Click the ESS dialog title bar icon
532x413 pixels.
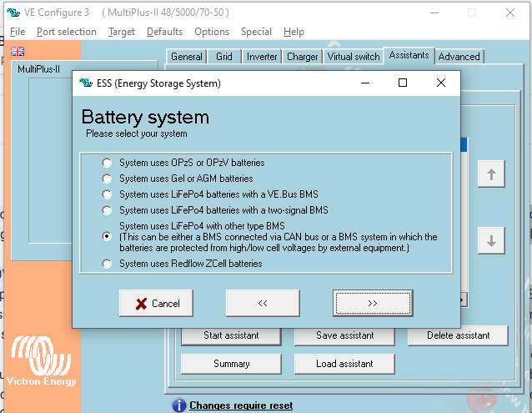tap(85, 83)
